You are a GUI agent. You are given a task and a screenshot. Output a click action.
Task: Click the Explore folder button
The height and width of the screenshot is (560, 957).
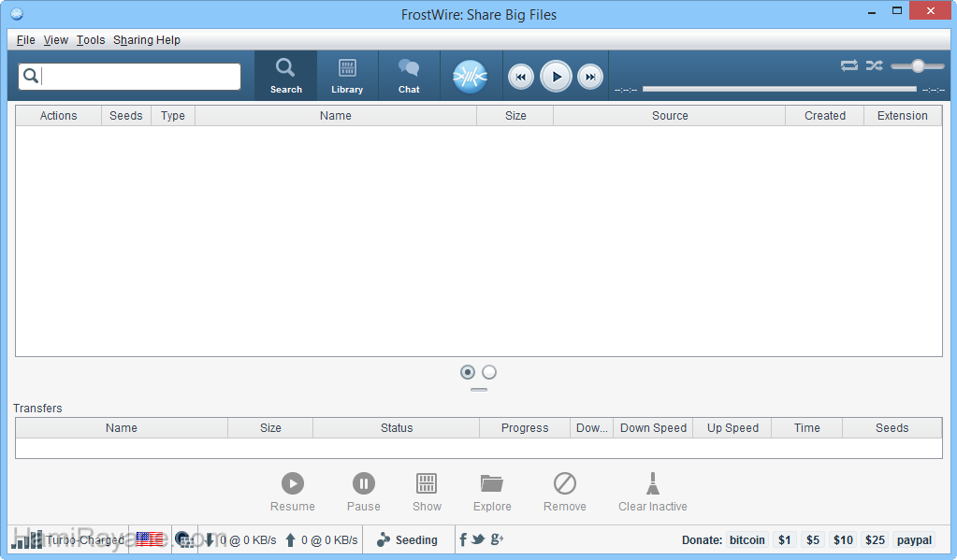click(492, 492)
